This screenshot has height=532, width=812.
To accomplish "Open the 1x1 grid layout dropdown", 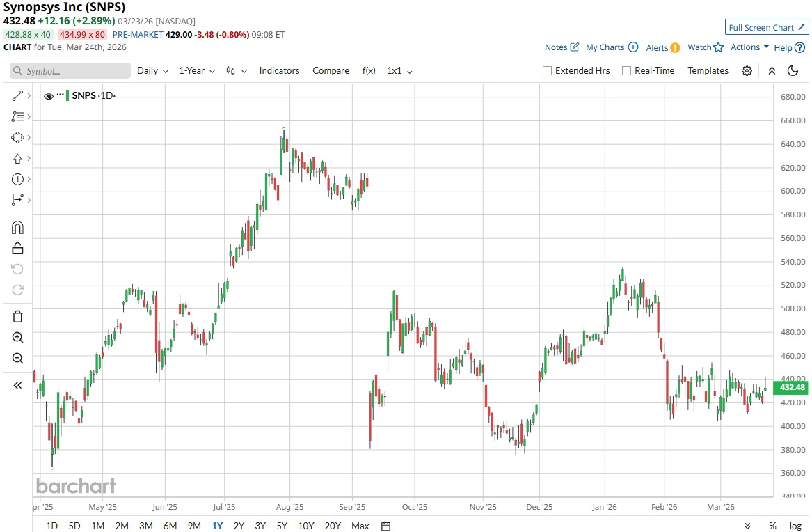I will pos(399,71).
